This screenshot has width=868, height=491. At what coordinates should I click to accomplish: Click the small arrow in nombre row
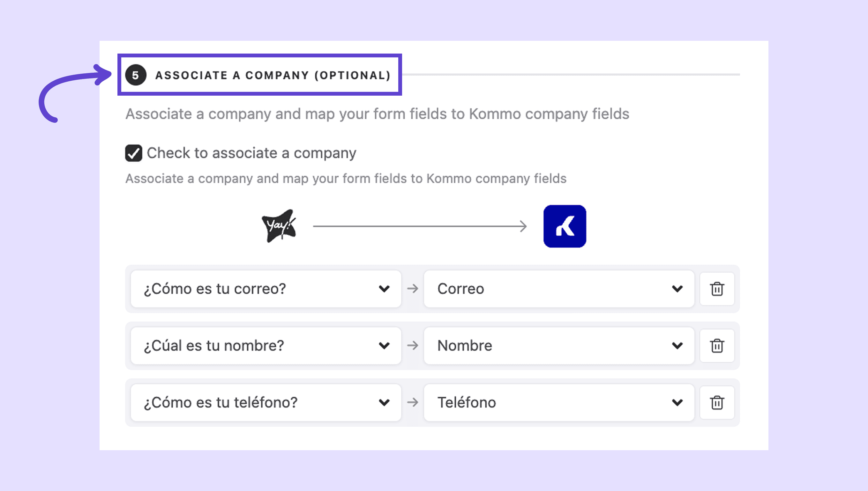(x=412, y=346)
